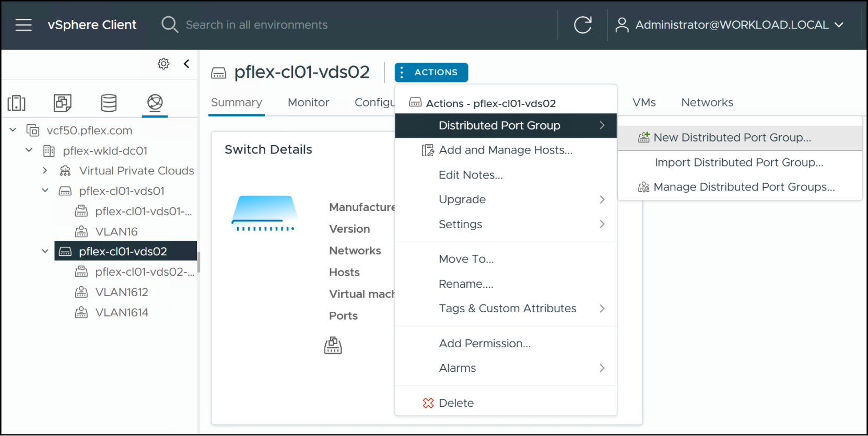868x436 pixels.
Task: Open the inventory settings gear
Action: pos(163,64)
